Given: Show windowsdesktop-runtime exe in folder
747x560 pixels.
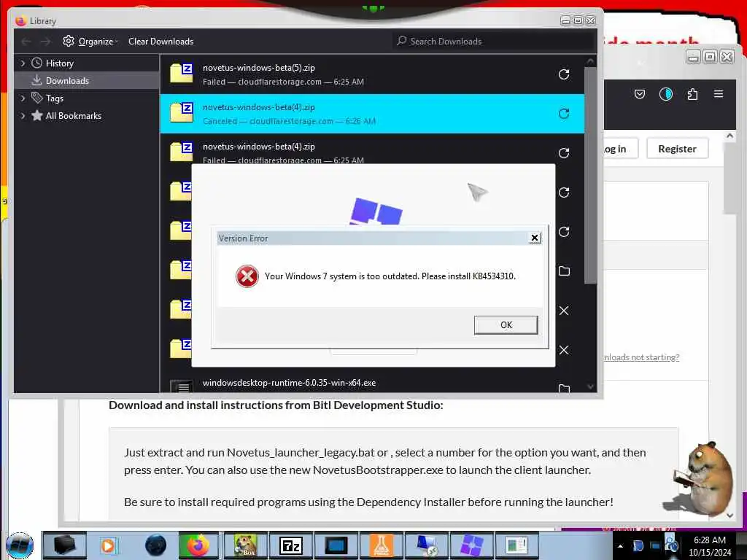Looking at the screenshot, I should click(x=564, y=388).
